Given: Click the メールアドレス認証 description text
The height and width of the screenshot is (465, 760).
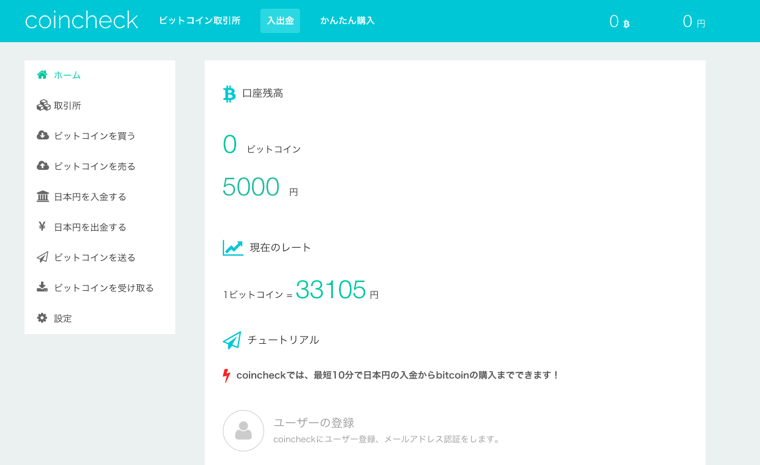Looking at the screenshot, I should (x=386, y=439).
